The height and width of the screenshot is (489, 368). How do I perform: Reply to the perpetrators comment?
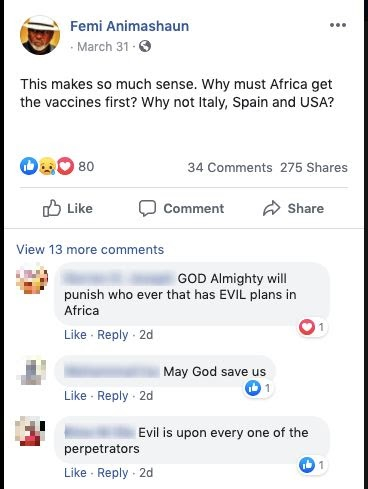[113, 473]
